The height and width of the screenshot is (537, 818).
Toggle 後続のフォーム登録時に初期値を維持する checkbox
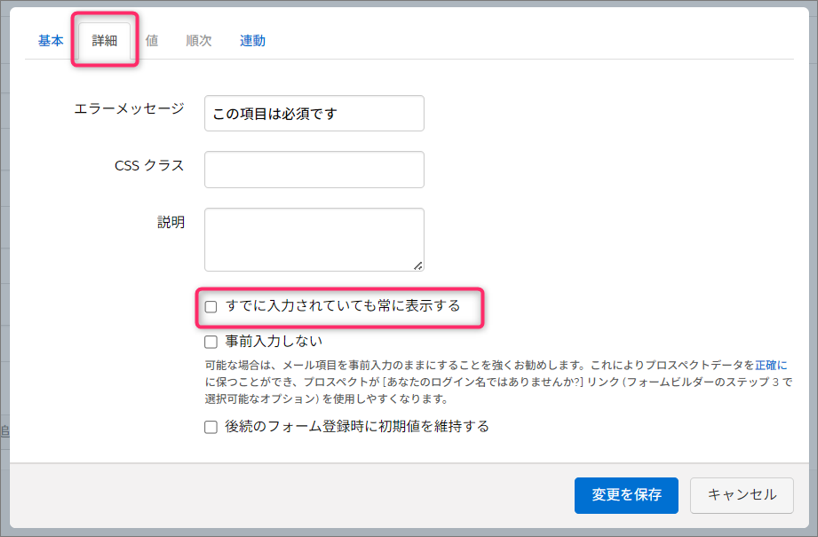point(211,427)
